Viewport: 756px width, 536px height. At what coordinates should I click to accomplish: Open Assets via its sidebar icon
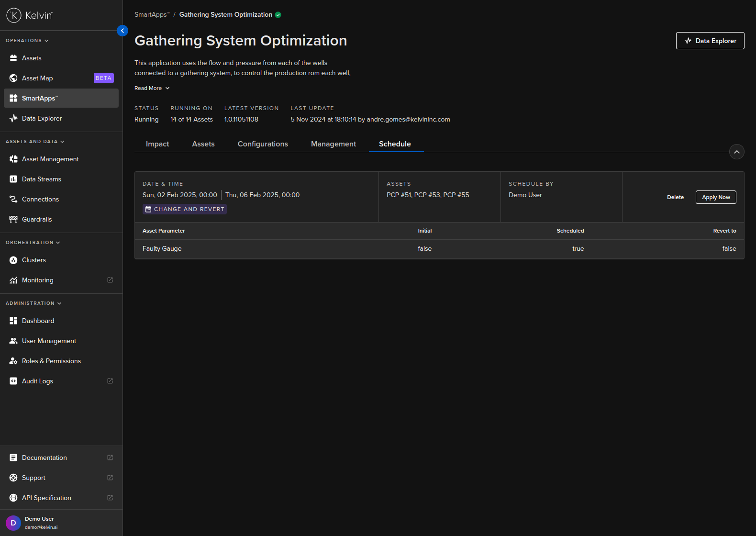click(13, 58)
